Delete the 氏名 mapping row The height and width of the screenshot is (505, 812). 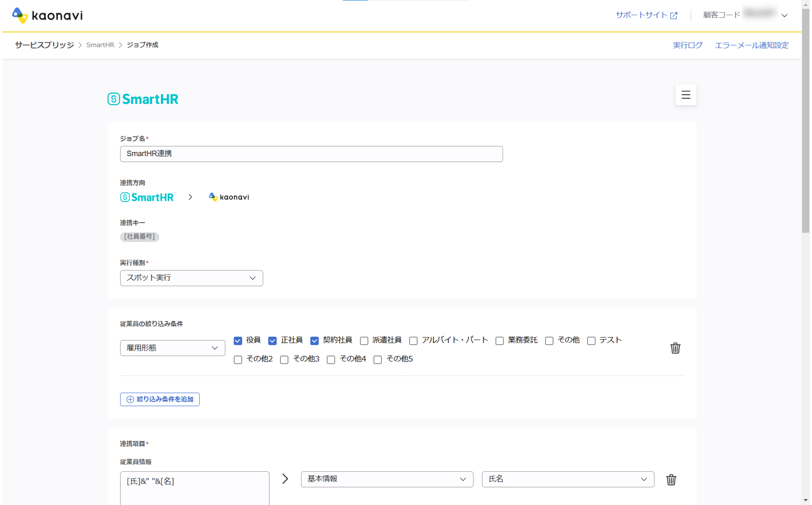pos(671,480)
